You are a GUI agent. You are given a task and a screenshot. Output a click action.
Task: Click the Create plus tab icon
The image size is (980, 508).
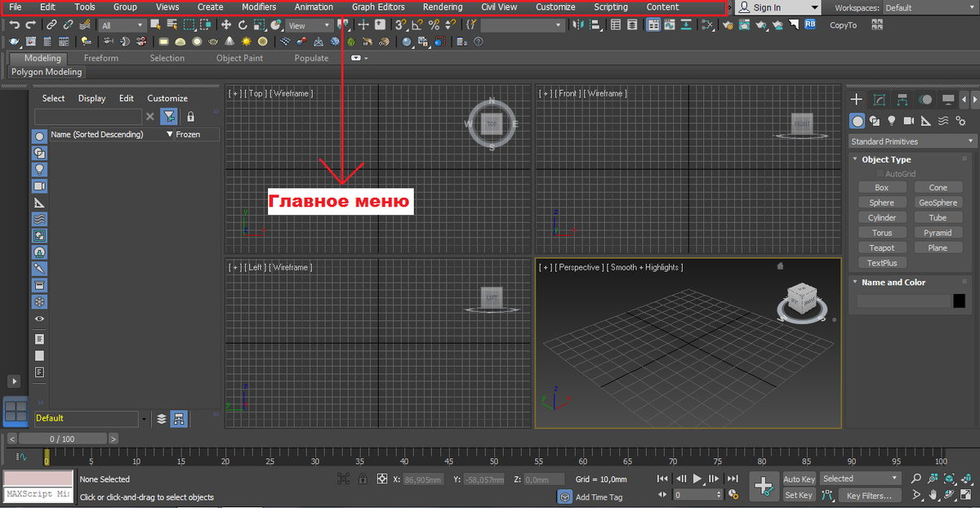[857, 100]
